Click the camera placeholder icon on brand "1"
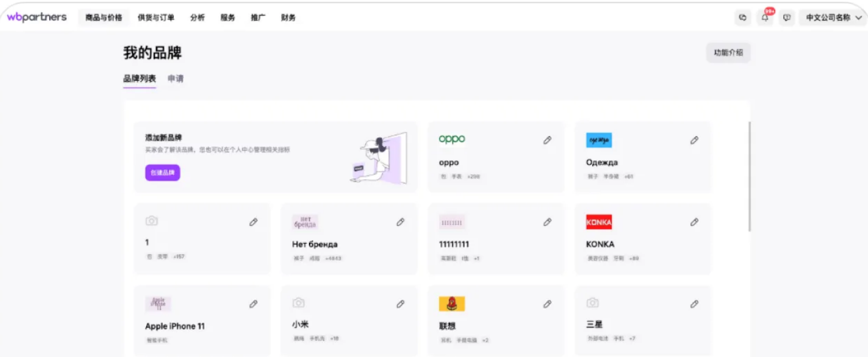Screen dimensions: 868x357 coord(151,220)
